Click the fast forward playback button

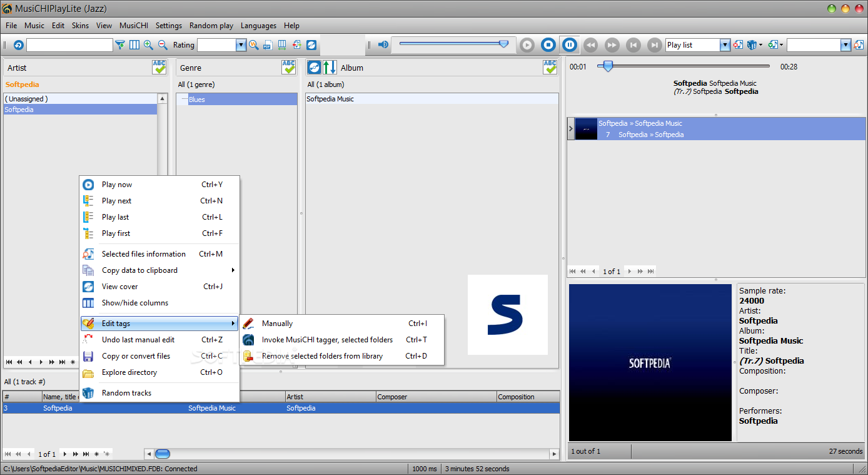point(612,45)
